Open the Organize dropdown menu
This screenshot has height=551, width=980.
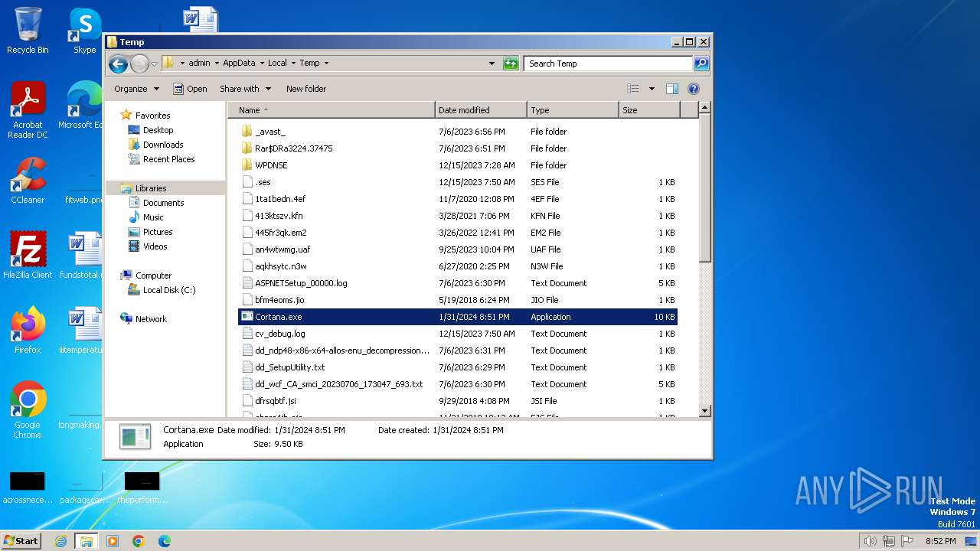coord(136,89)
